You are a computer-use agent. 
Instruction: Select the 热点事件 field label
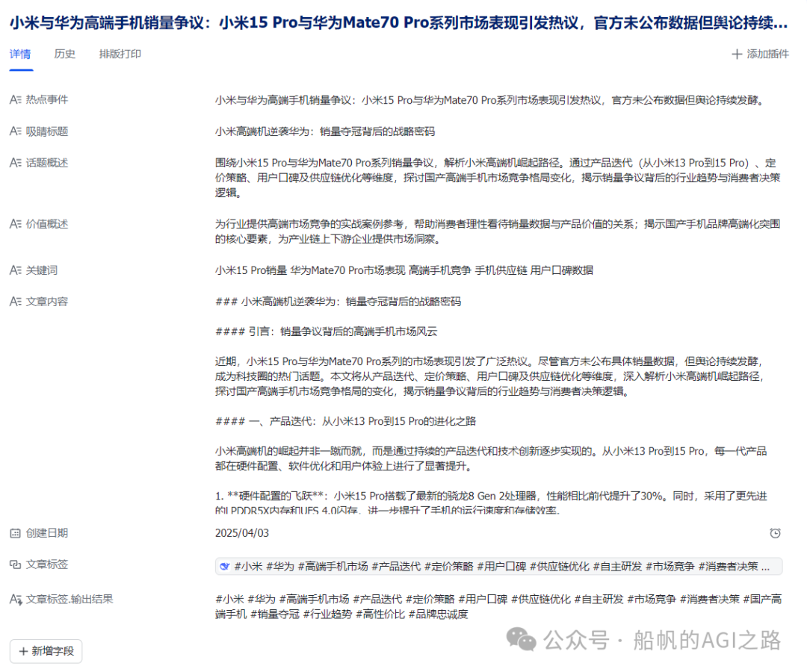click(47, 100)
